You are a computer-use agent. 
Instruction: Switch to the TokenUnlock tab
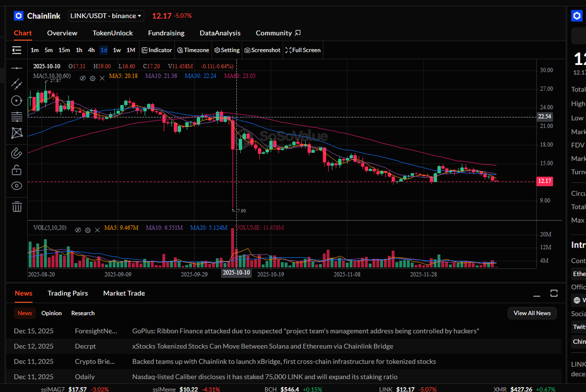click(113, 33)
